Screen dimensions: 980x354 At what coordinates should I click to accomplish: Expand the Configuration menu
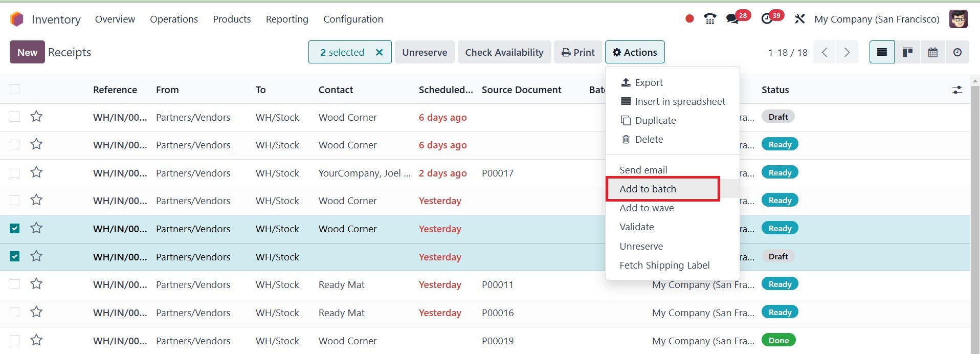pyautogui.click(x=353, y=19)
